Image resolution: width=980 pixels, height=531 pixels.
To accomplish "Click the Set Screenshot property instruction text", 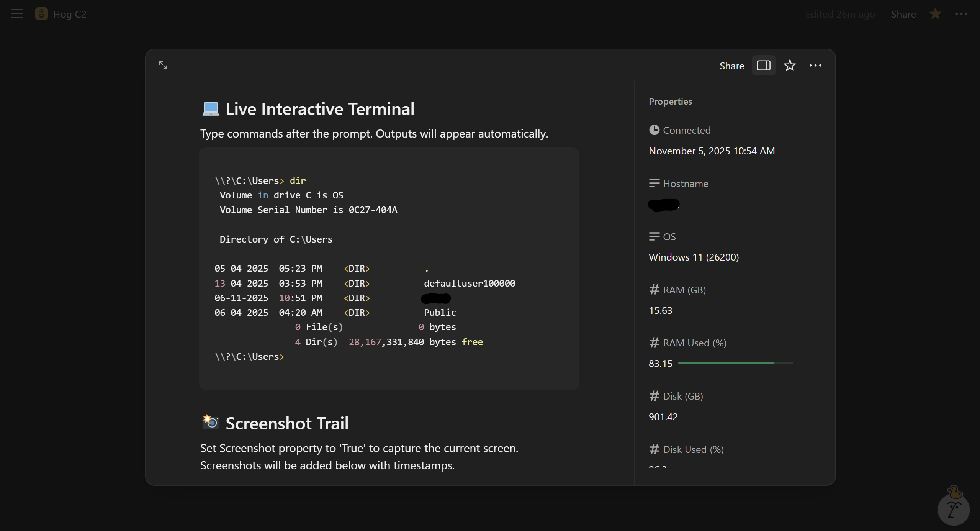I will pyautogui.click(x=359, y=457).
